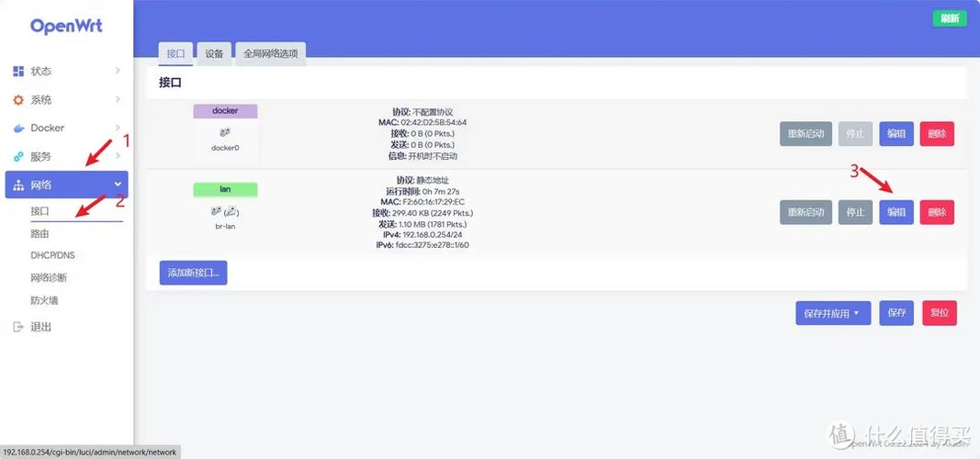Switch to the 接口 tab
This screenshot has height=459, width=980.
(175, 54)
